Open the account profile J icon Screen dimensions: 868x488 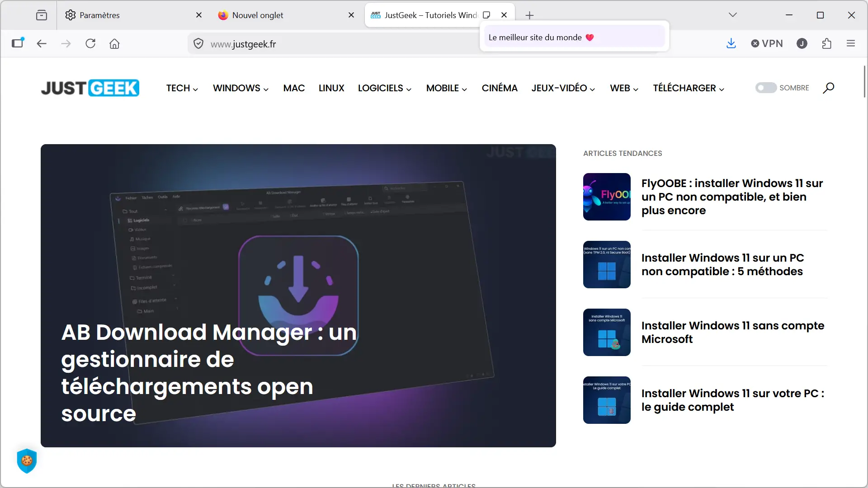802,44
